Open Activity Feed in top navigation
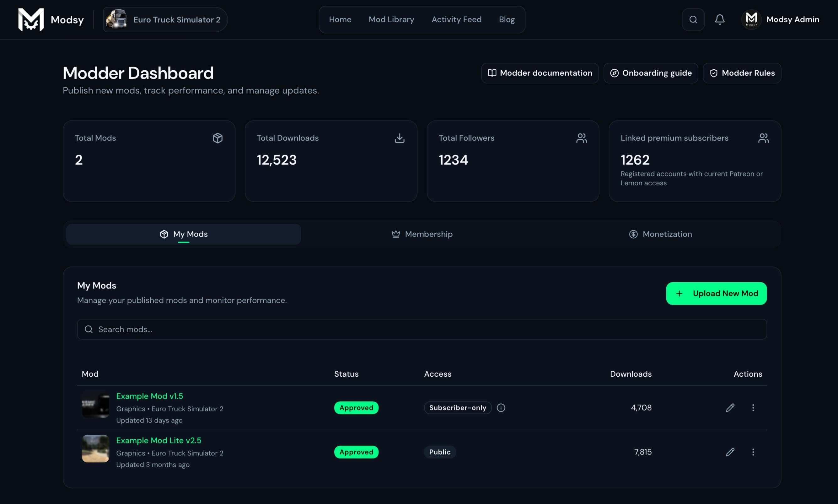Screen dimensions: 838x504 (x=456, y=19)
